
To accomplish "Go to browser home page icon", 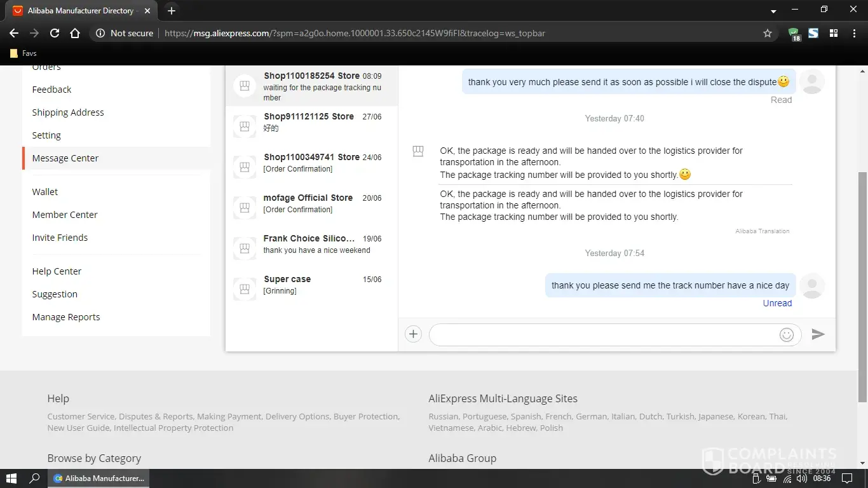I will click(75, 33).
